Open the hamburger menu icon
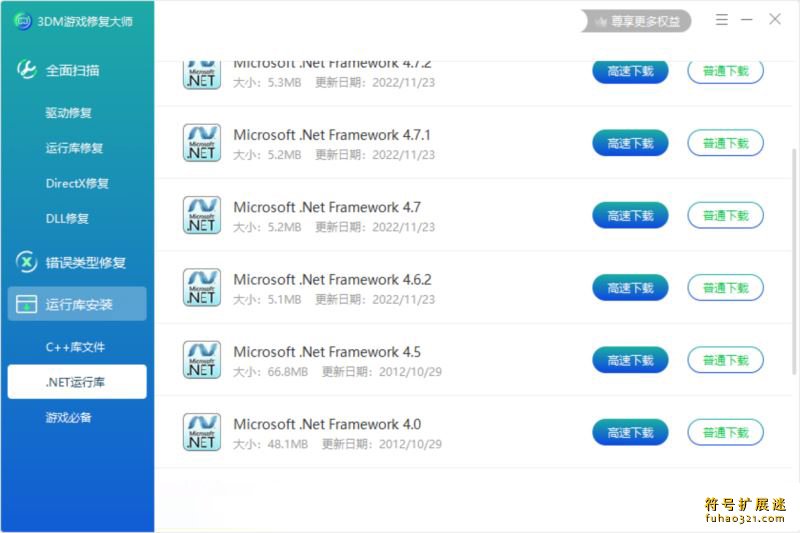Screen dimensions: 800x533 click(x=721, y=20)
